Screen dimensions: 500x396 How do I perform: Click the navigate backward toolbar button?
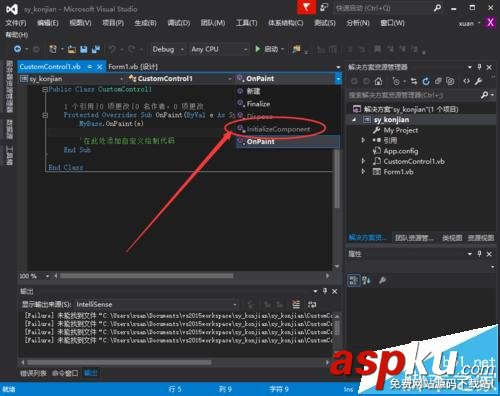pyautogui.click(x=17, y=49)
